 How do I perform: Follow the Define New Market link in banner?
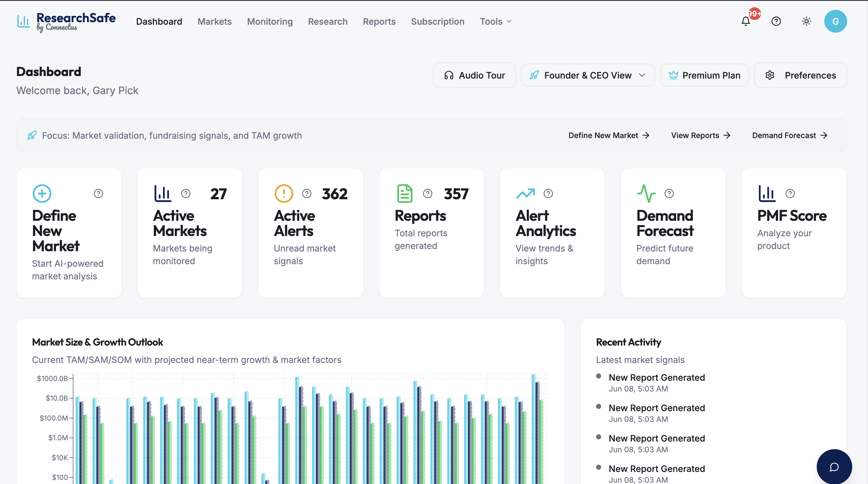click(x=609, y=135)
